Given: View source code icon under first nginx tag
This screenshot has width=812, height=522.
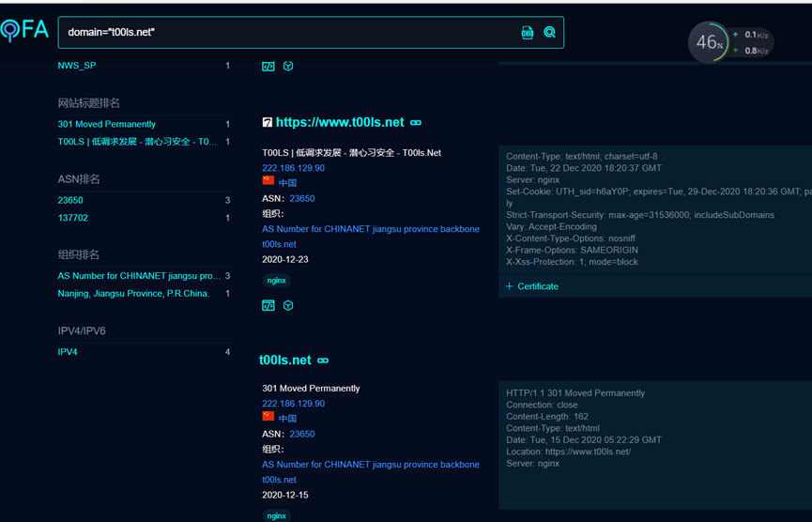Looking at the screenshot, I should pyautogui.click(x=268, y=305).
